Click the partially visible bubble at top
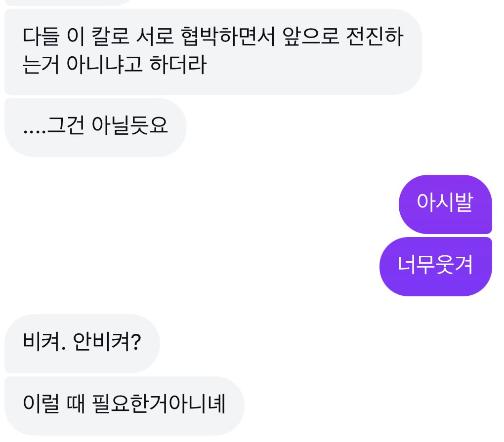This screenshot has height=442, width=504. point(69,2)
